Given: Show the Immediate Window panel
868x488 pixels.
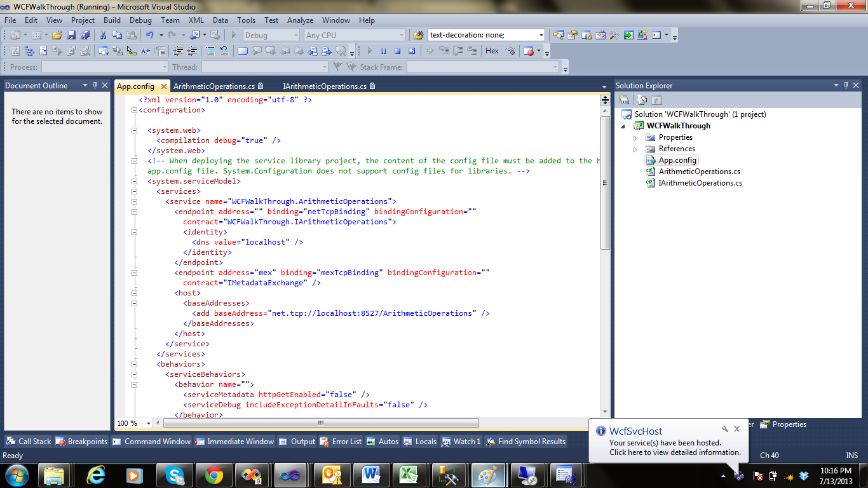Looking at the screenshot, I should tap(234, 442).
